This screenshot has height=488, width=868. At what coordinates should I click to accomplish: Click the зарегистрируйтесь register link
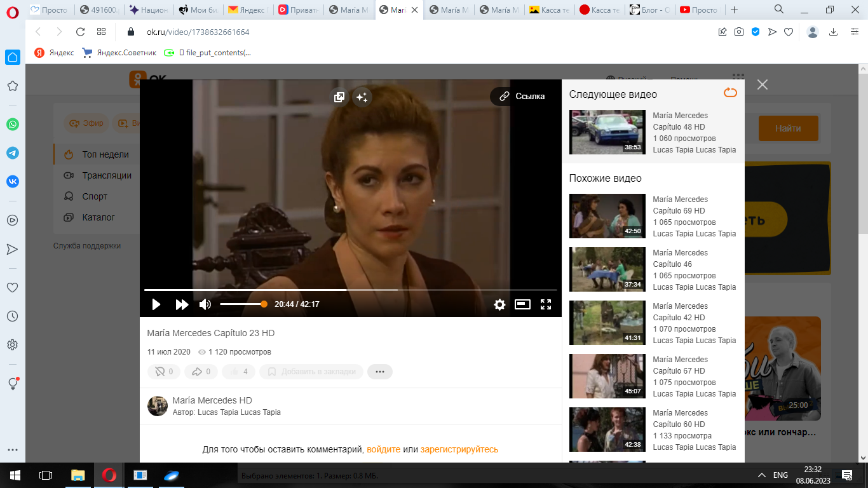(459, 449)
